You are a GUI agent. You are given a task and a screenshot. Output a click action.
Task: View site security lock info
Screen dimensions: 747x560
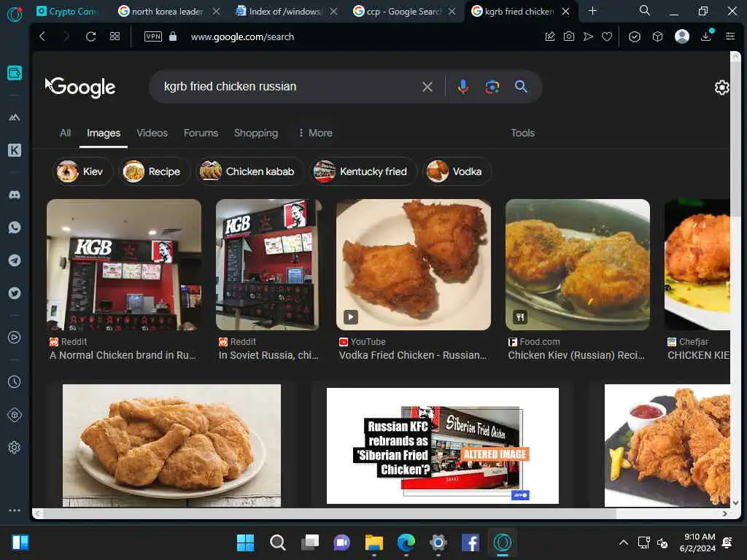click(173, 36)
